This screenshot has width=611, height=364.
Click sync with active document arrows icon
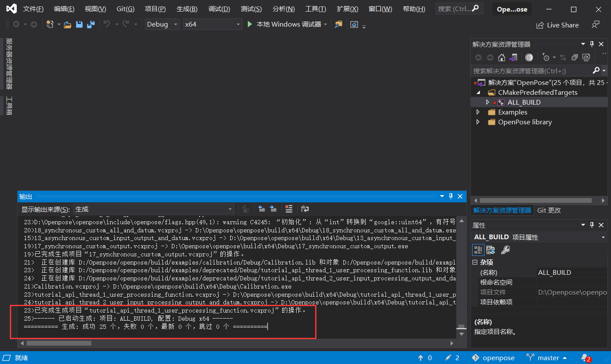pyautogui.click(x=563, y=57)
